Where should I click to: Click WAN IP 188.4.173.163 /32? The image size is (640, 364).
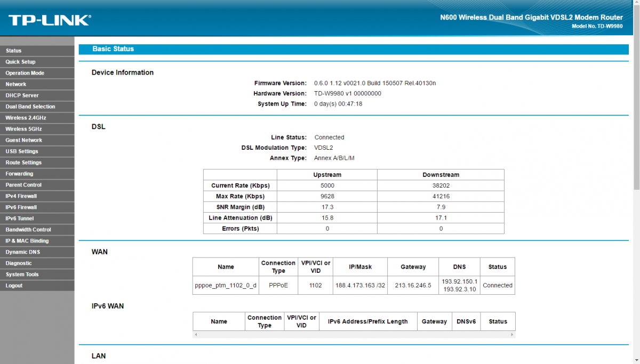point(360,285)
